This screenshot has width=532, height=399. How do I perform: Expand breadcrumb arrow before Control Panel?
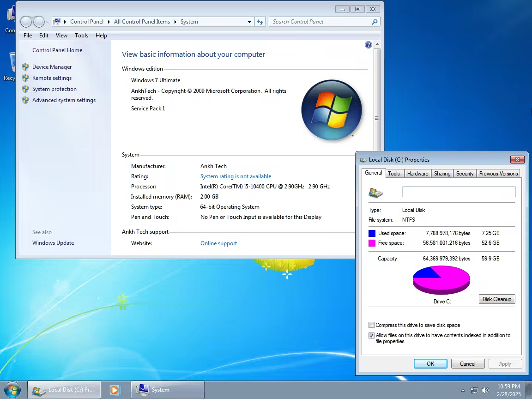(65, 22)
